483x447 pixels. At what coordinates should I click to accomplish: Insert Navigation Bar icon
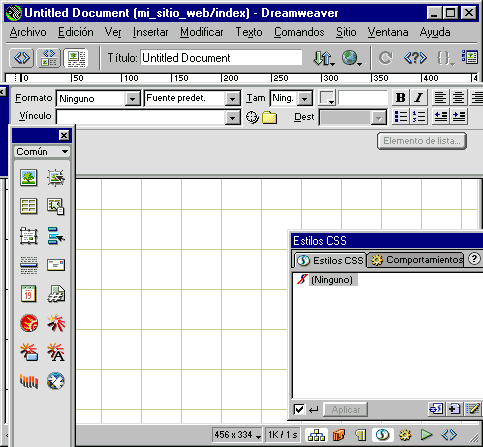click(x=56, y=236)
